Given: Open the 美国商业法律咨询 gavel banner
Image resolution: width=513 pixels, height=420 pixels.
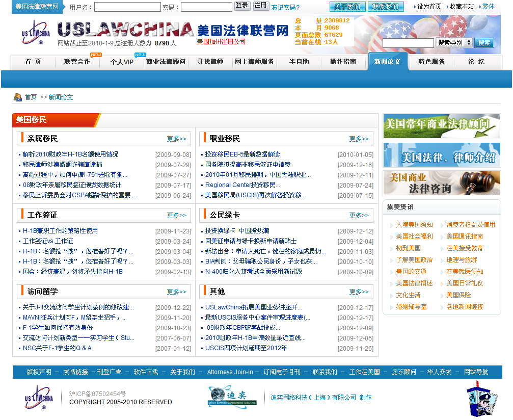Looking at the screenshot, I should tap(442, 183).
